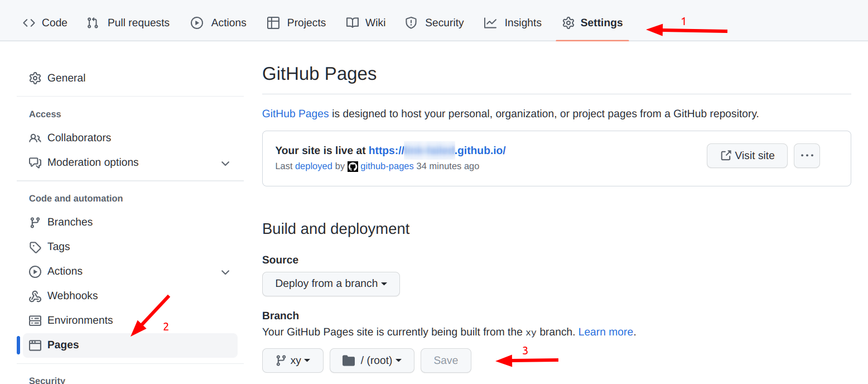
Task: Click the 'Code and automation' sidebar heading
Action: pos(76,199)
